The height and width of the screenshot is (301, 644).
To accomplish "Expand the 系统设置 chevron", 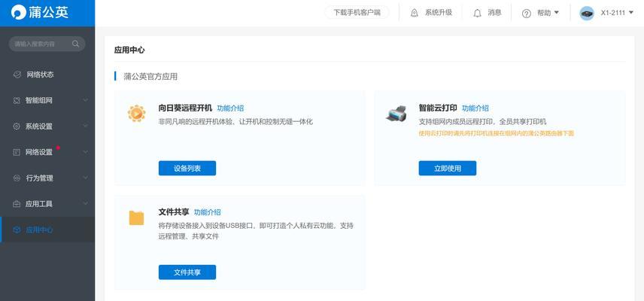I will (x=85, y=126).
